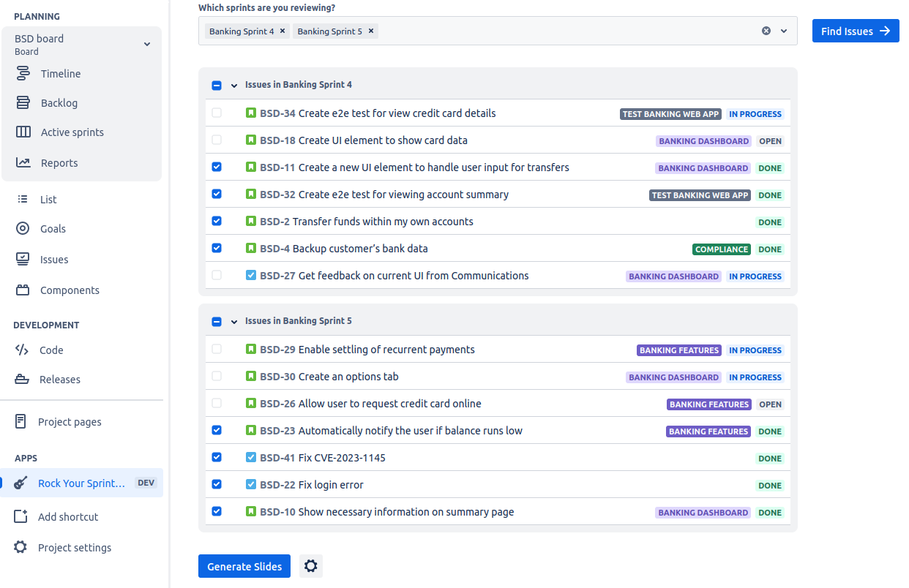
Task: Go to Project settings
Action: 73,547
